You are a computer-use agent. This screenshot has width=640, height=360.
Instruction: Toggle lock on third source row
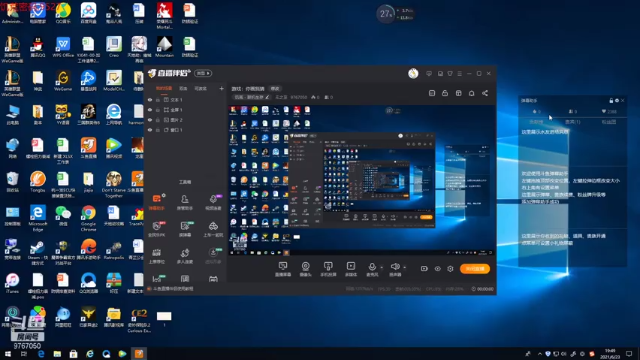tap(158, 120)
